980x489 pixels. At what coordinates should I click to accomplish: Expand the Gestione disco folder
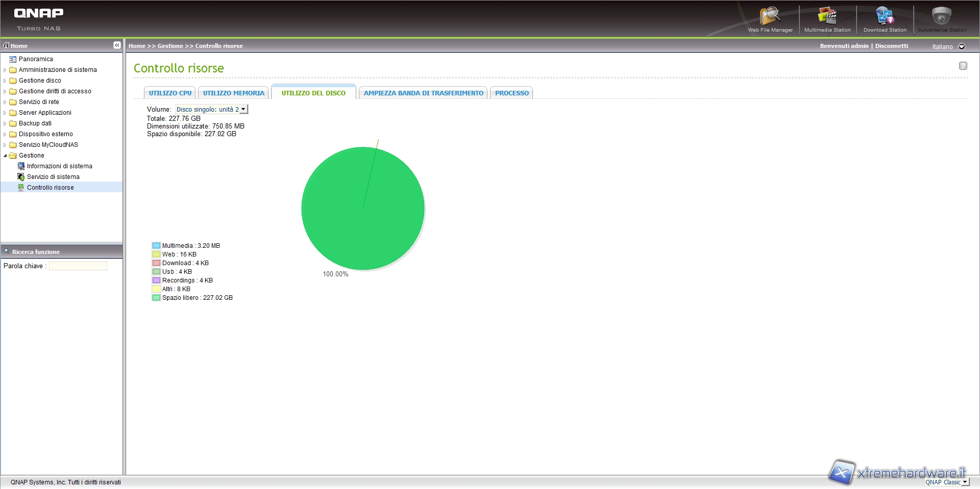(5, 81)
